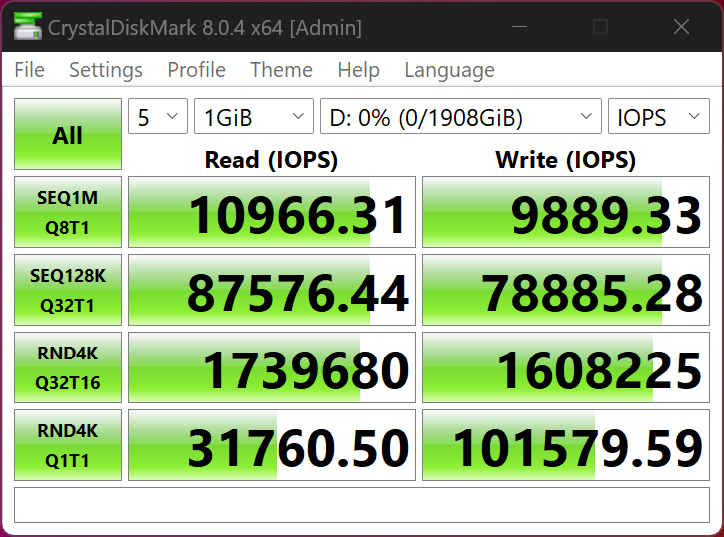Image resolution: width=724 pixels, height=537 pixels.
Task: Click the SEQ1M read value 10966.31
Action: 272,212
